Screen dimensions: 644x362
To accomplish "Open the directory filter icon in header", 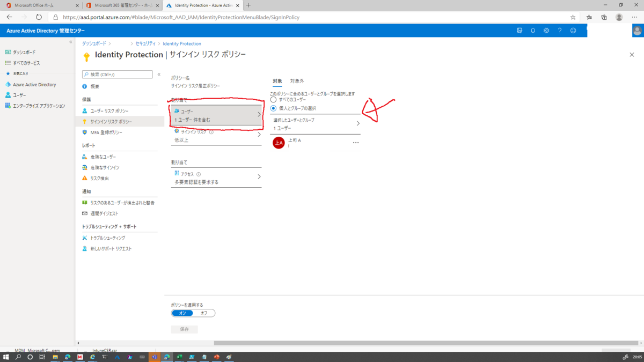I will pyautogui.click(x=519, y=31).
